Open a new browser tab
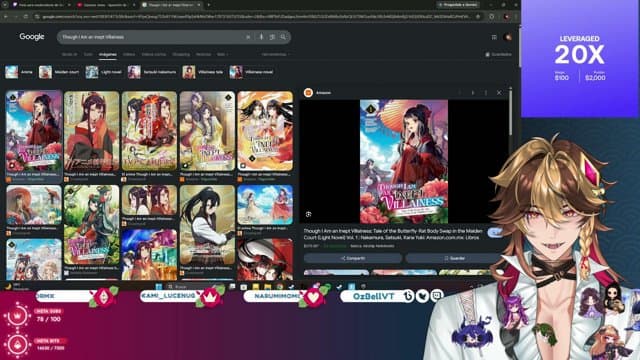 (209, 5)
